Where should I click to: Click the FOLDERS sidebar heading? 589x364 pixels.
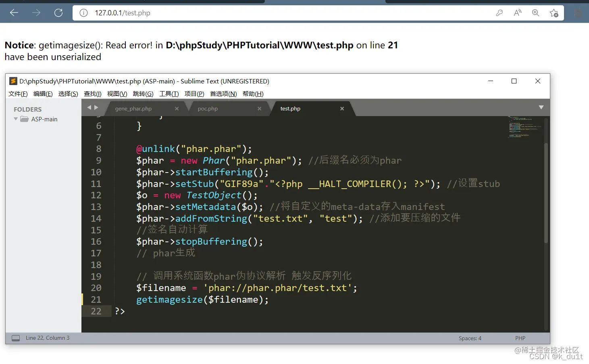pos(27,109)
